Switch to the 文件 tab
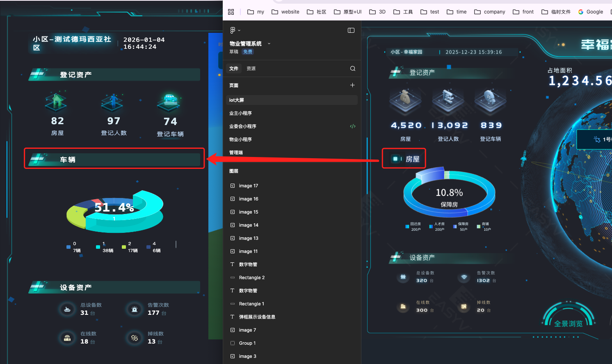This screenshot has height=364, width=612. [234, 68]
